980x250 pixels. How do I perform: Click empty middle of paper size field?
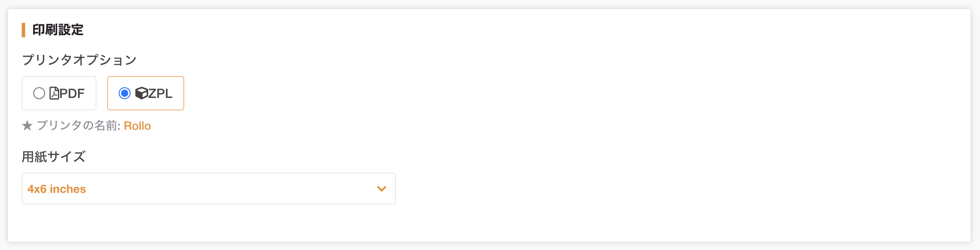tap(231, 189)
